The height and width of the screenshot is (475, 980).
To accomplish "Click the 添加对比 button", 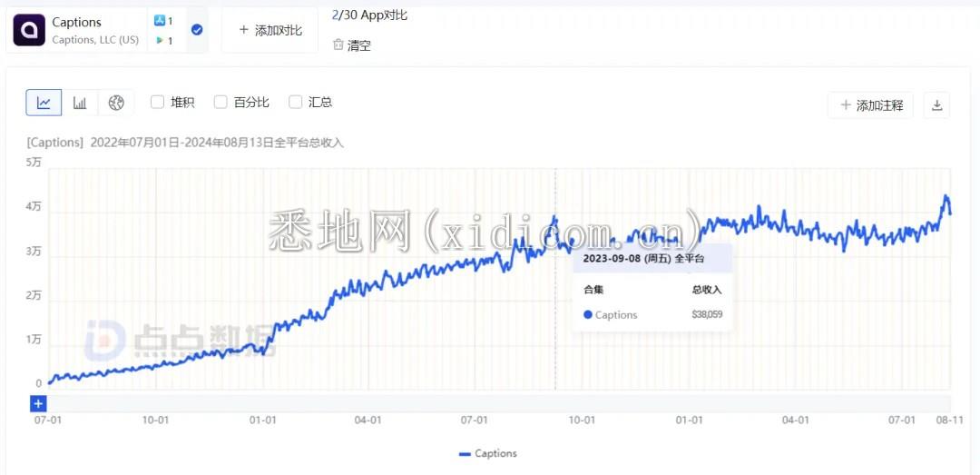I will [x=270, y=30].
